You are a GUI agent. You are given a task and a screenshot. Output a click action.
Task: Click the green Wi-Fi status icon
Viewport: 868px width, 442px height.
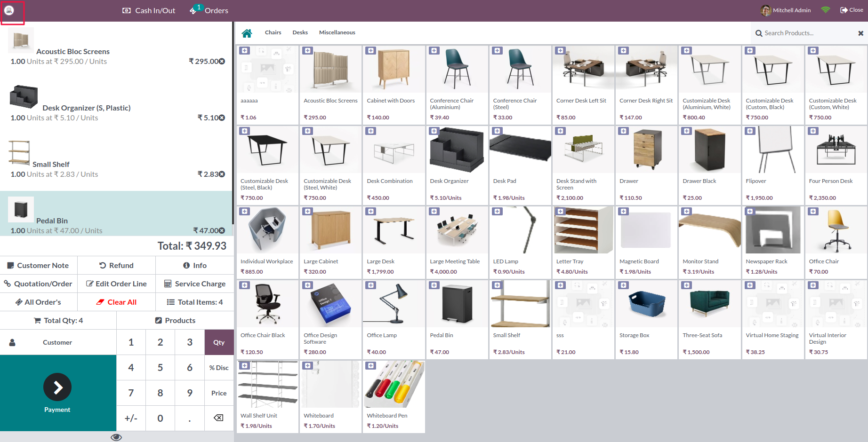click(825, 9)
